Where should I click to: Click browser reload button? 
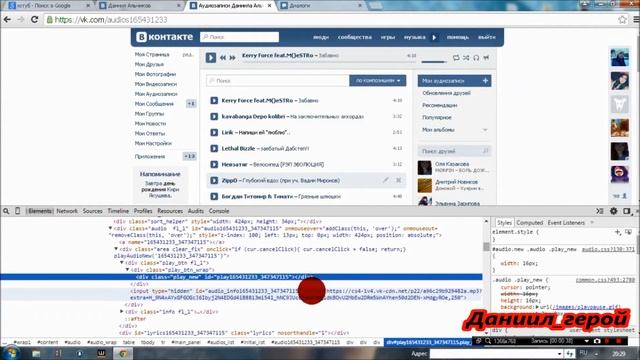click(34, 20)
